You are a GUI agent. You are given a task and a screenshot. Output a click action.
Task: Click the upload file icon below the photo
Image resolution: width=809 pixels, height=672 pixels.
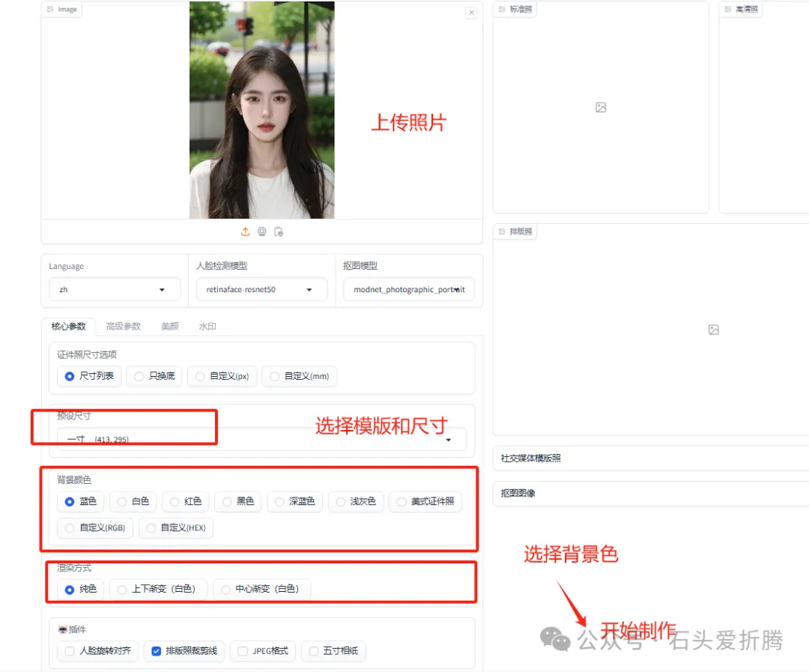245,231
